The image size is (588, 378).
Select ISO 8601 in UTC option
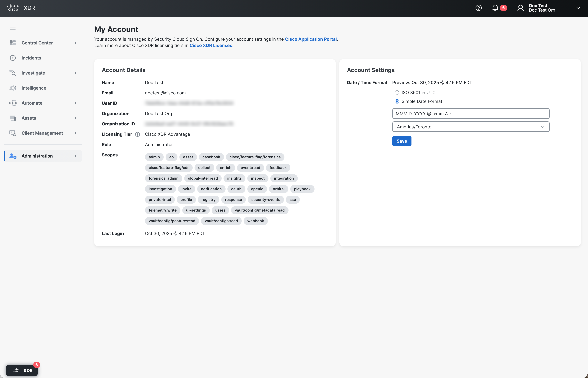pos(397,93)
